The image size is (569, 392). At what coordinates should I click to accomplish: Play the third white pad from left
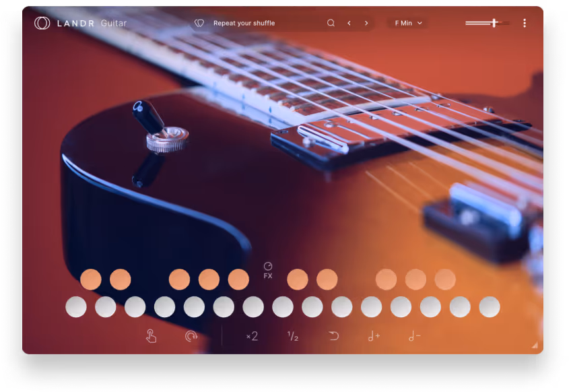(x=135, y=306)
